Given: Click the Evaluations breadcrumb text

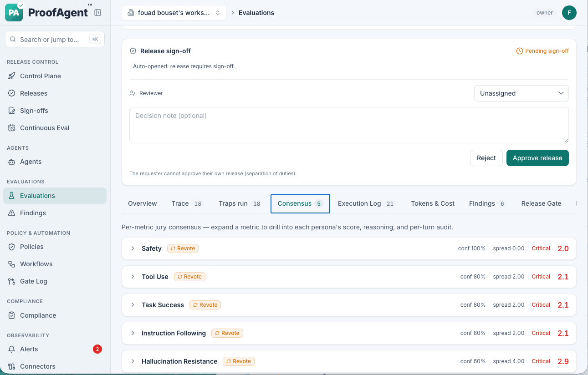Looking at the screenshot, I should point(256,13).
